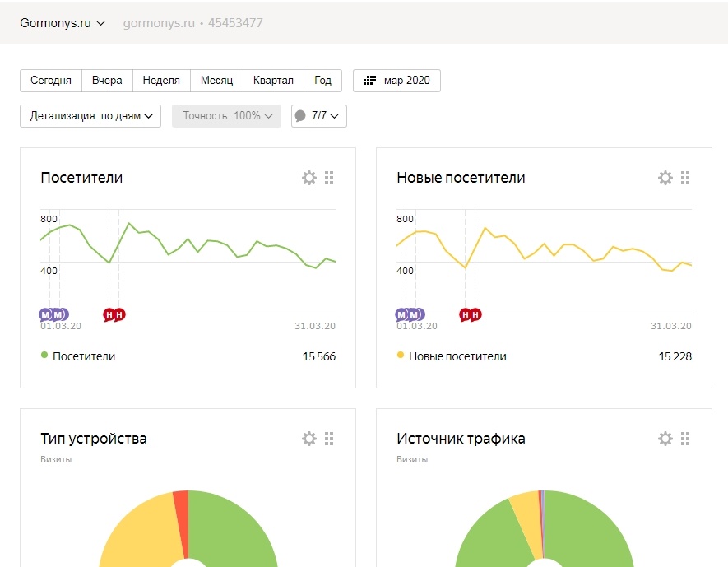Screen dimensions: 728x567
Task: Select the Сегодня period tab
Action: 51,81
